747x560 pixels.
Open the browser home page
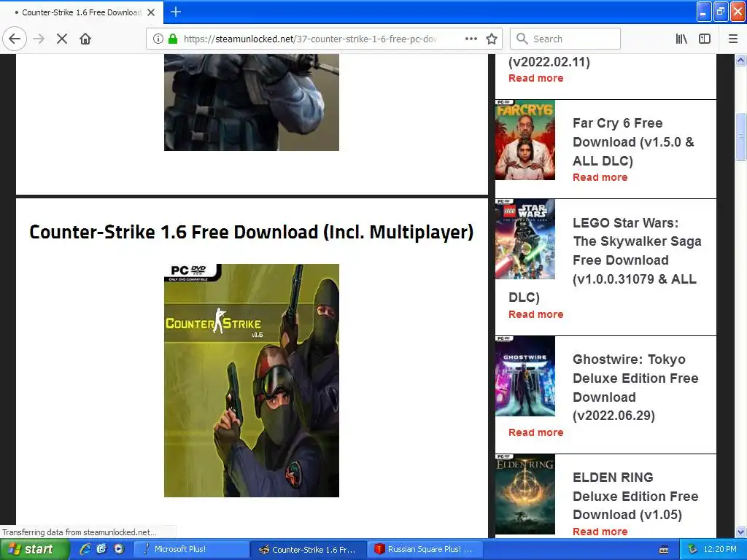coord(85,39)
